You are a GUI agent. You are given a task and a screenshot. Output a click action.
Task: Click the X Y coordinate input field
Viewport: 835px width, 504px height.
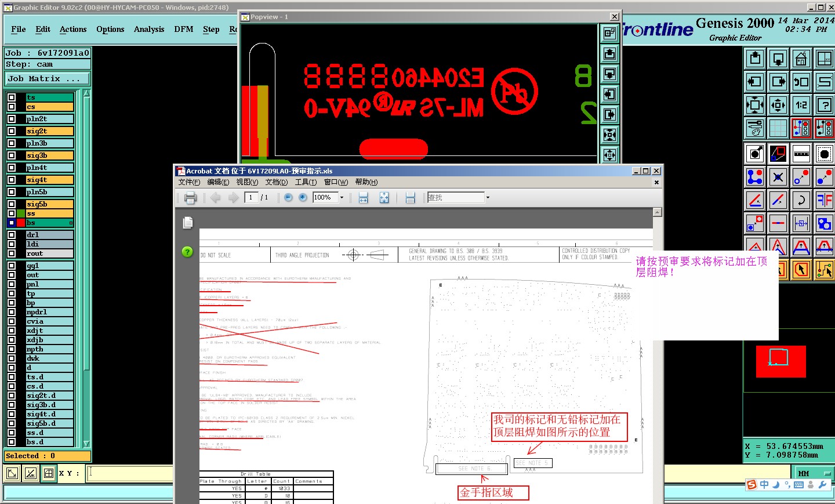[x=130, y=473]
